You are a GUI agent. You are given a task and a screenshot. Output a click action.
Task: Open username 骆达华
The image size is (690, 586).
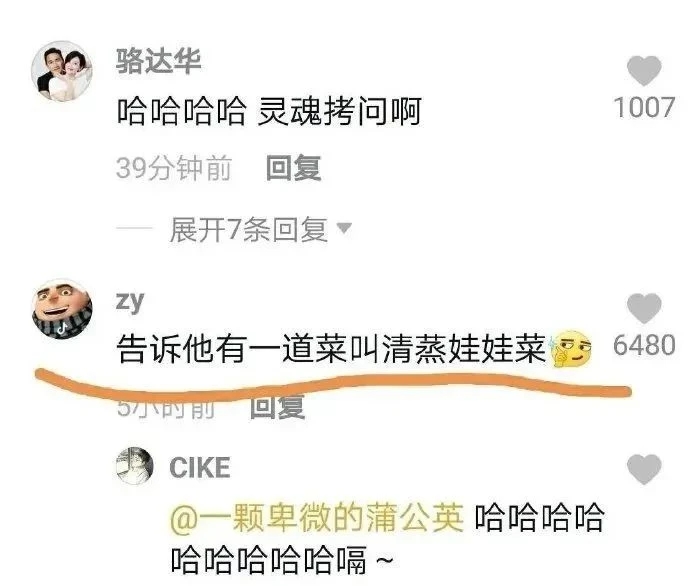click(158, 61)
